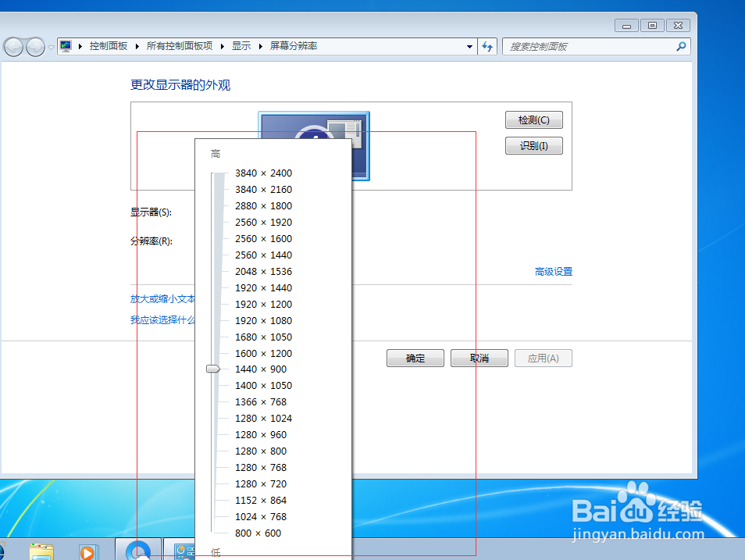The image size is (745, 560).
Task: Click the 检测(C) button
Action: point(534,119)
